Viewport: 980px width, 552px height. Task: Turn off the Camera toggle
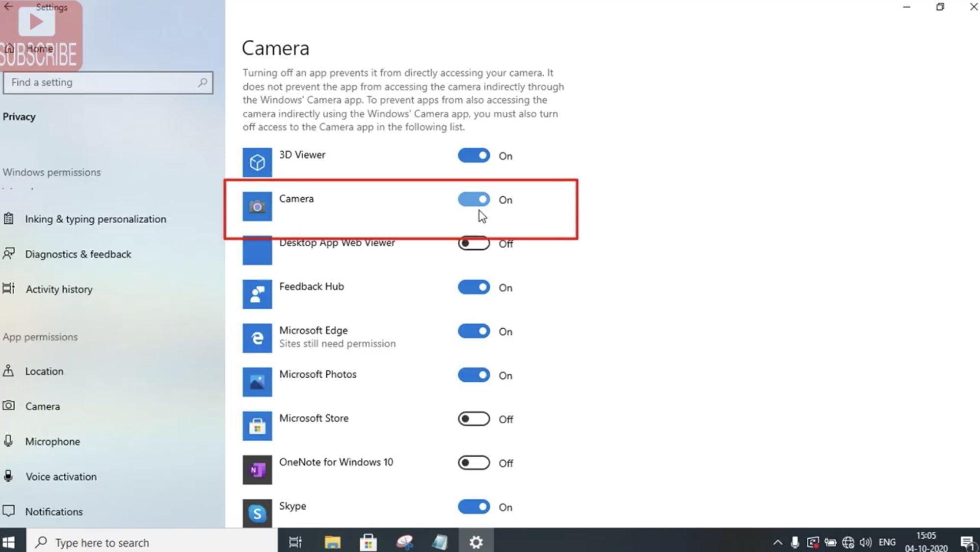473,199
